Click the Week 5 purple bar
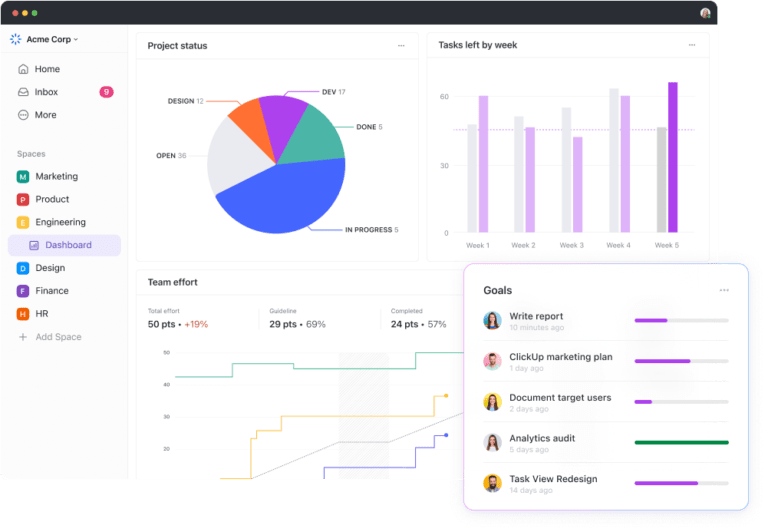Screen dimensions: 768x532 (x=672, y=157)
